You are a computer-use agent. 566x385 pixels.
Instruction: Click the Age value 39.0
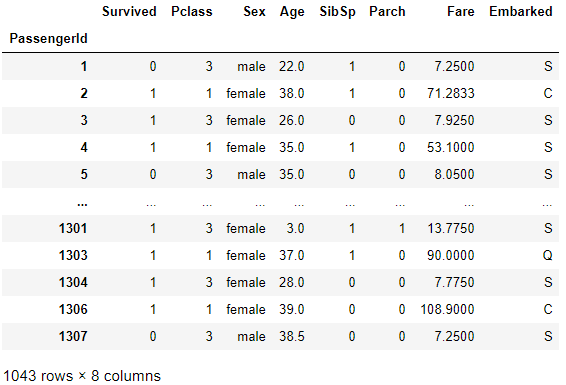(292, 310)
